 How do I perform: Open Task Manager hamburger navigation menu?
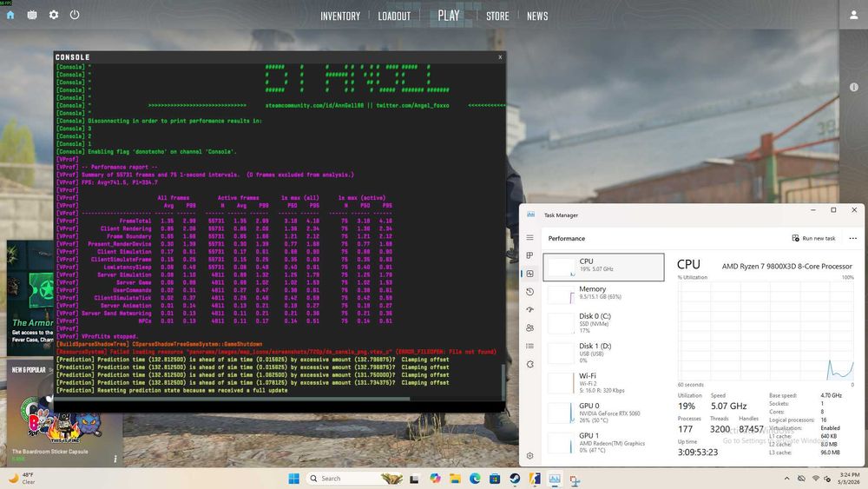point(529,238)
